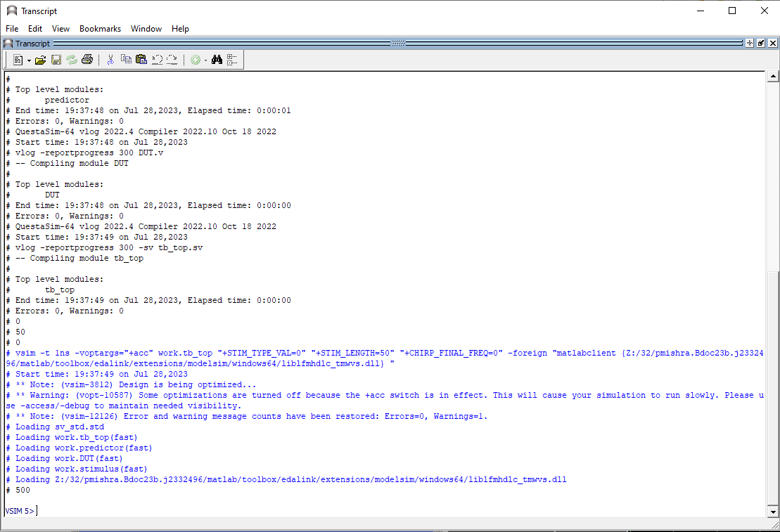Open a file with the folder icon
Screen dimensions: 780x532
pyautogui.click(x=40, y=60)
